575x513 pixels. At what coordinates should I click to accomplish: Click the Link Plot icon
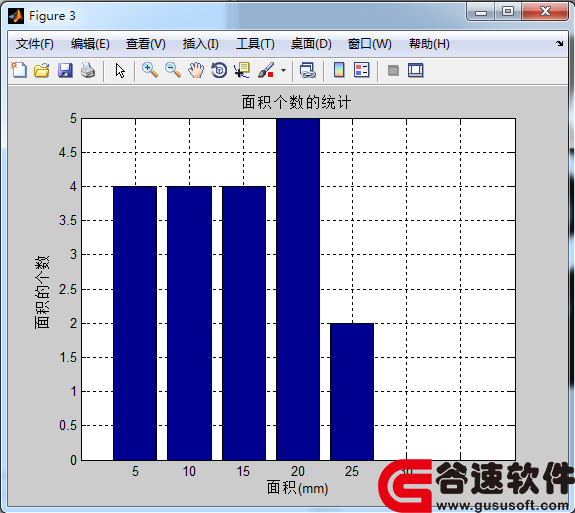[x=307, y=70]
